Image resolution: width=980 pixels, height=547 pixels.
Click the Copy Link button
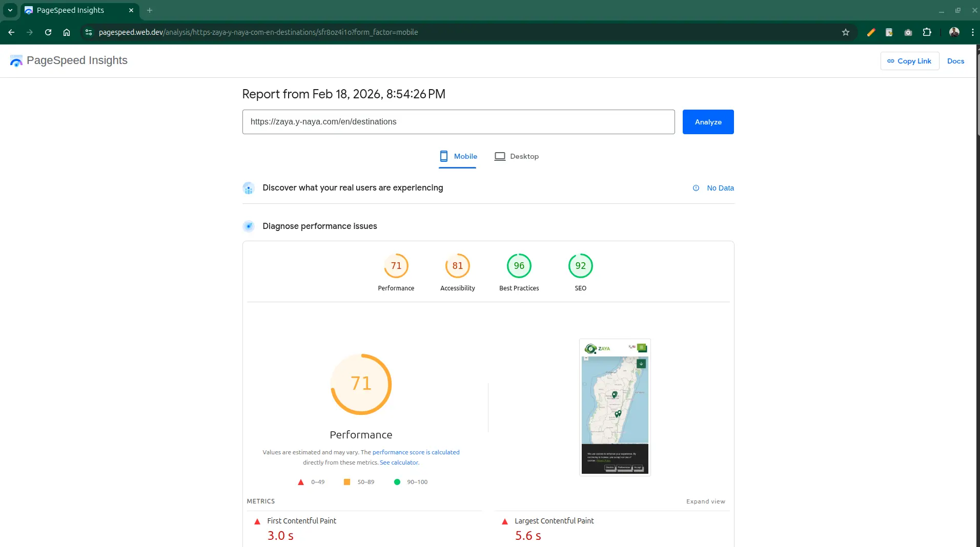coord(909,61)
